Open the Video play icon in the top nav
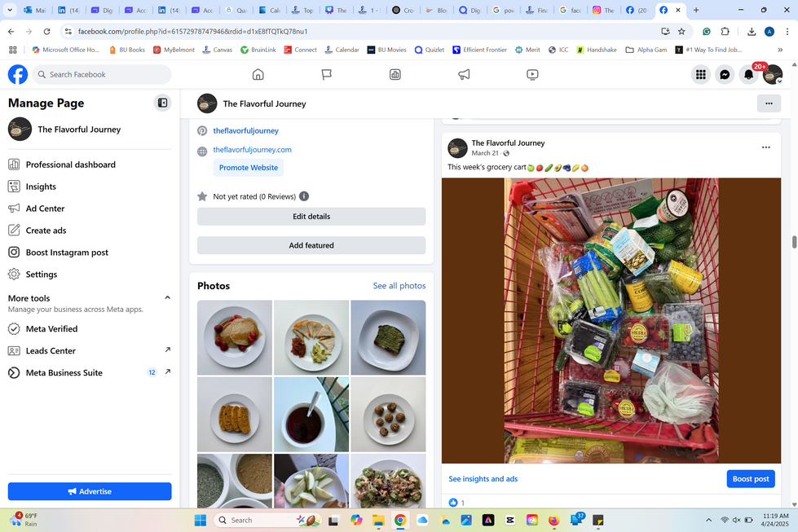Screen dimensions: 798x532 point(532,74)
